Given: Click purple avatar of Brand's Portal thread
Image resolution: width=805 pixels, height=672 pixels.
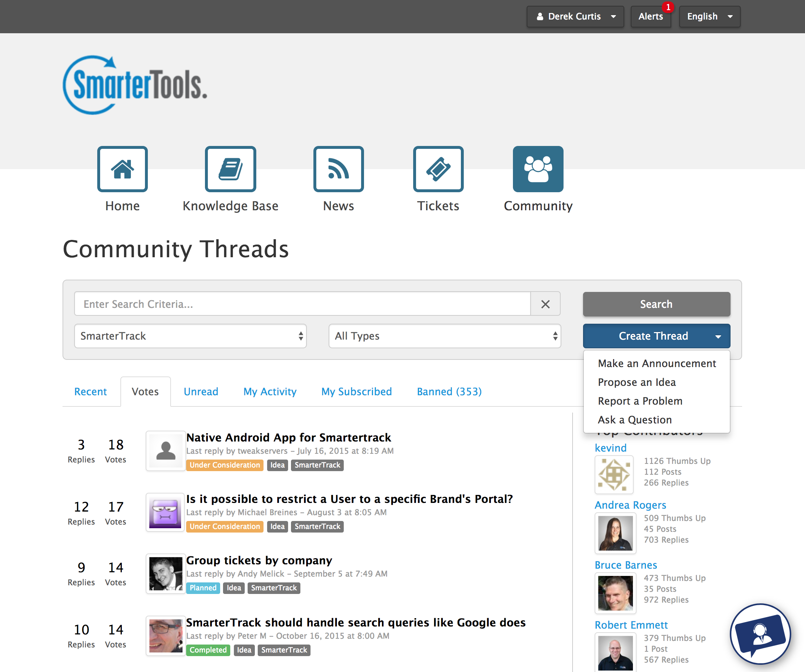Looking at the screenshot, I should (166, 512).
